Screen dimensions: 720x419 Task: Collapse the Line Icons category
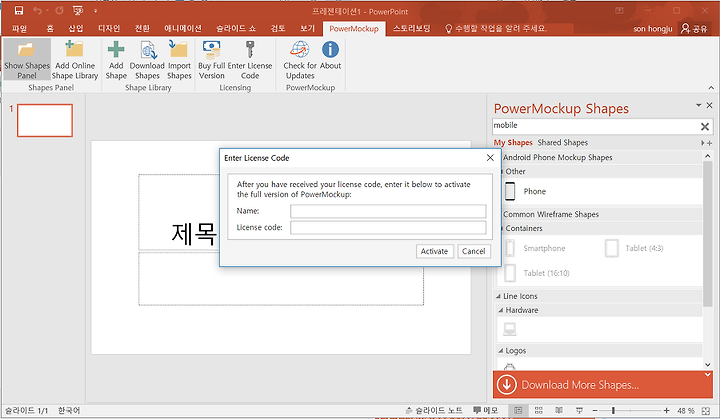(498, 296)
